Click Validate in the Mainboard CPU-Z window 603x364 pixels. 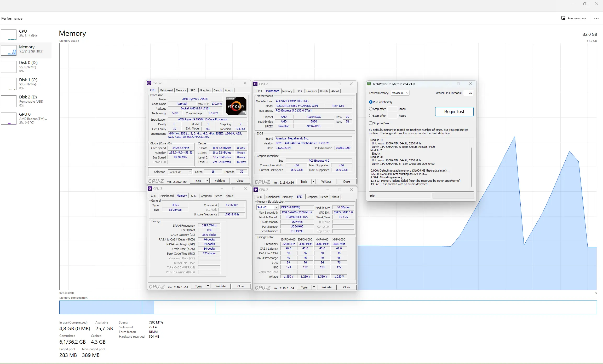tap(326, 181)
